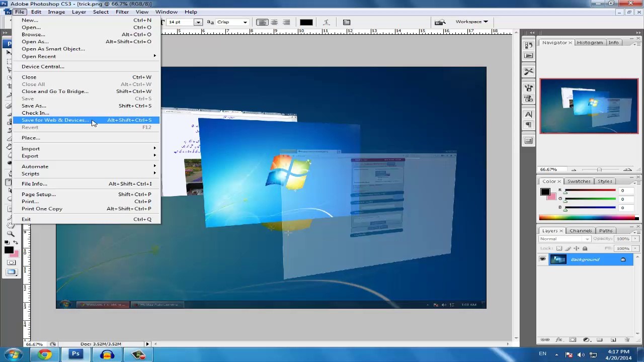
Task: Toggle lock all in Layers panel
Action: 585,248
